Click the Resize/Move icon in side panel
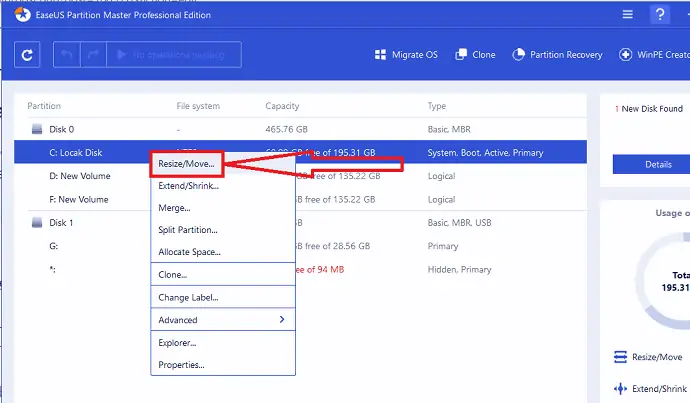The height and width of the screenshot is (403, 690). coord(620,357)
